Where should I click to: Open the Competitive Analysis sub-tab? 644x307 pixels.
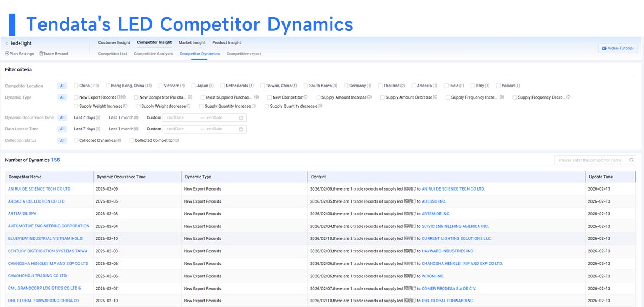[153, 54]
